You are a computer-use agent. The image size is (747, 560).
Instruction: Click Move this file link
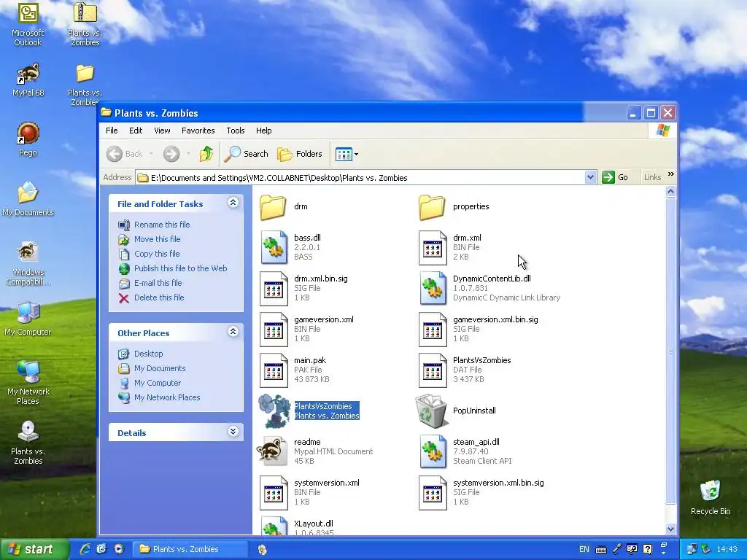158,239
